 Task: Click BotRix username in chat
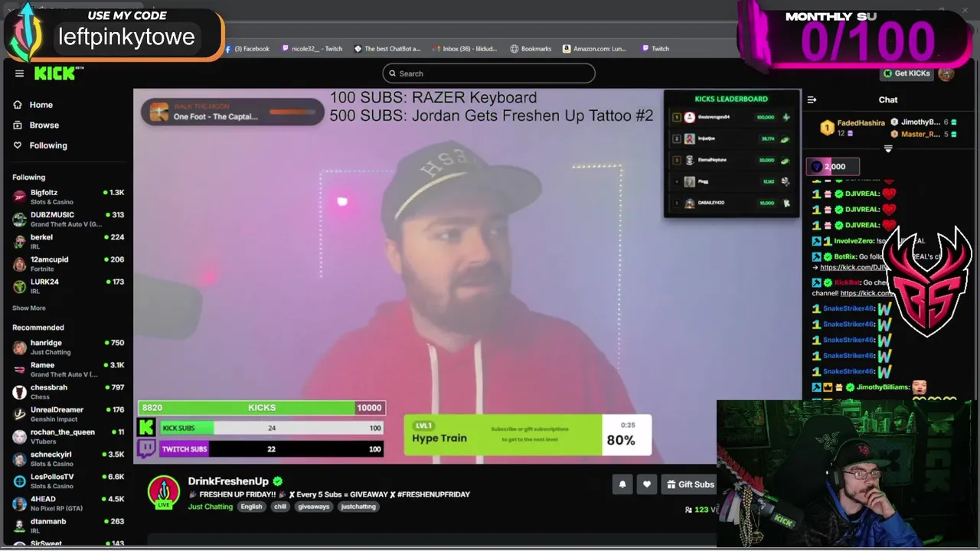pos(844,256)
